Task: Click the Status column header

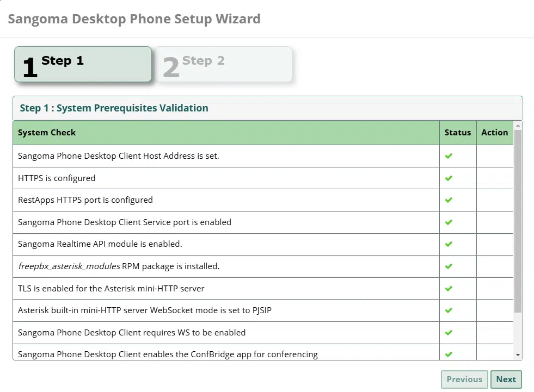Action: pyautogui.click(x=458, y=133)
